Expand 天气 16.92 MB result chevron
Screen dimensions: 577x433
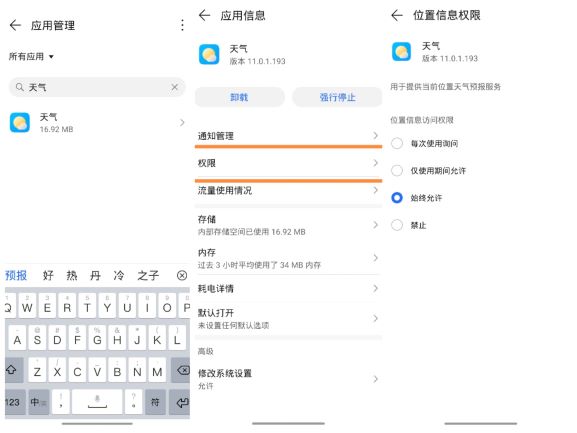[182, 123]
